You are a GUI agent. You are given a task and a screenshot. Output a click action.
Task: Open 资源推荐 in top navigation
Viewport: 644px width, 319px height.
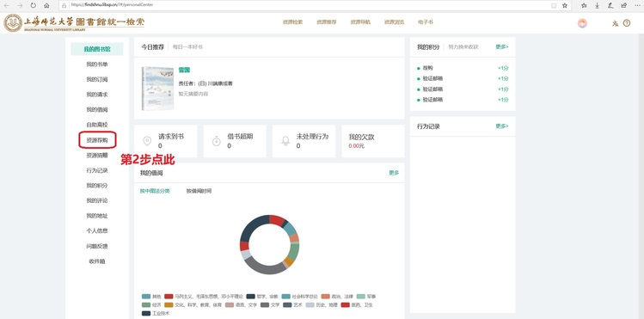pyautogui.click(x=327, y=22)
